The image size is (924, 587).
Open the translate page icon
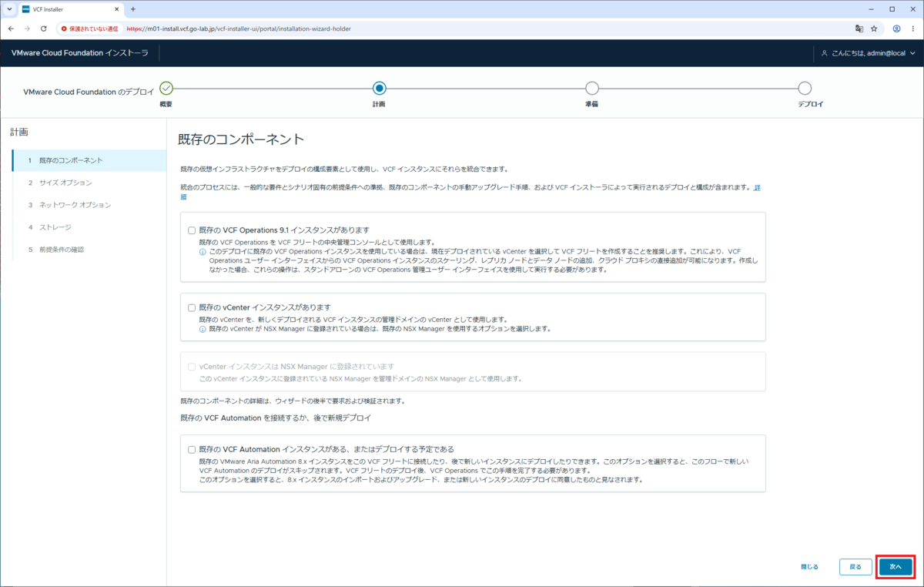point(859,29)
